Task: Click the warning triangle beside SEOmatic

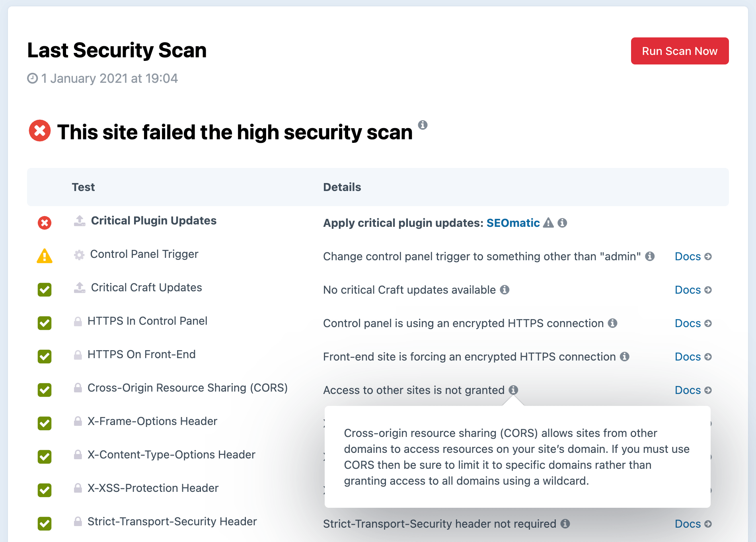Action: click(x=548, y=223)
